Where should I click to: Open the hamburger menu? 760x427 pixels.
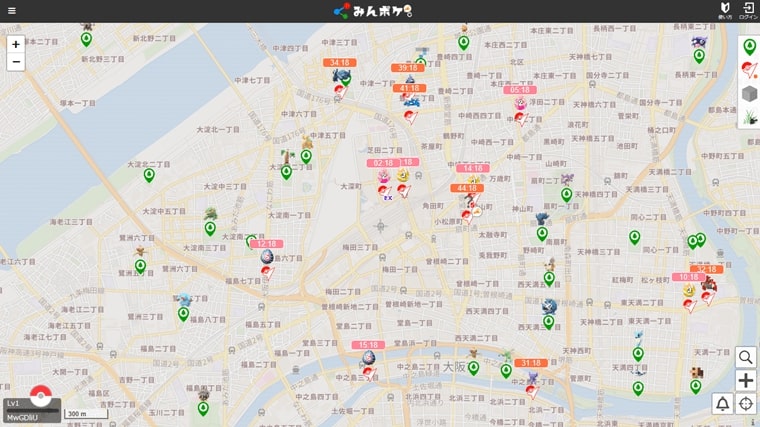[x=12, y=11]
